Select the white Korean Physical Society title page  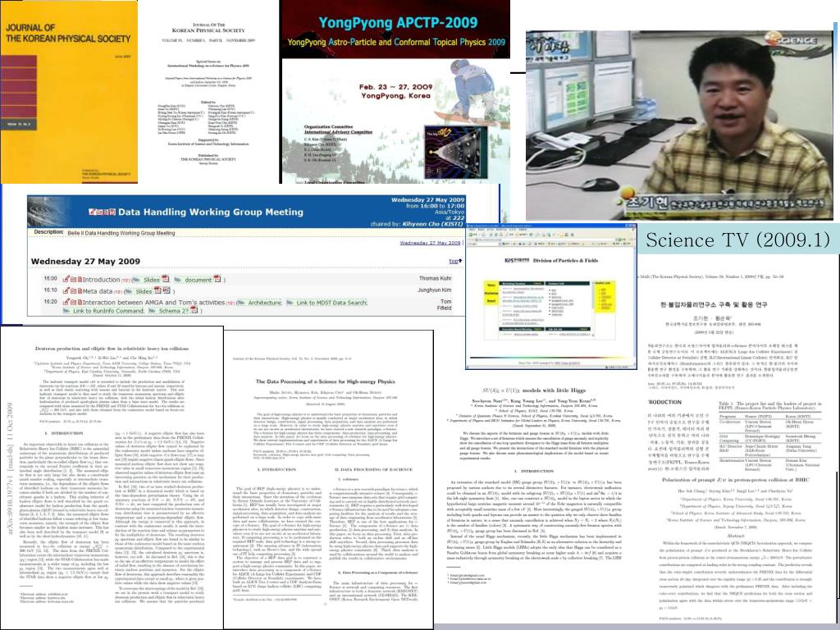point(208,94)
